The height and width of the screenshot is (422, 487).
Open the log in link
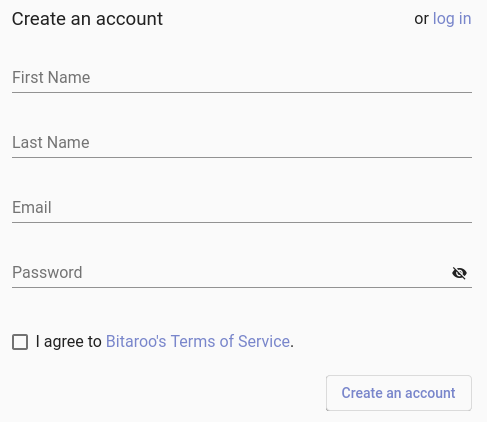(x=452, y=19)
